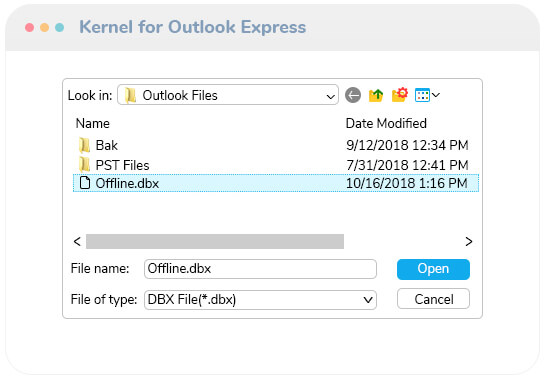Select the PST Files folder name
Screen dimensions: 545x380
(x=122, y=165)
